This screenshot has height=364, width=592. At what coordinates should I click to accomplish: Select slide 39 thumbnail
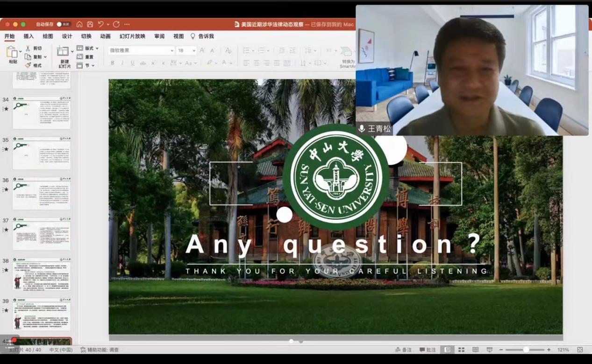(42, 314)
